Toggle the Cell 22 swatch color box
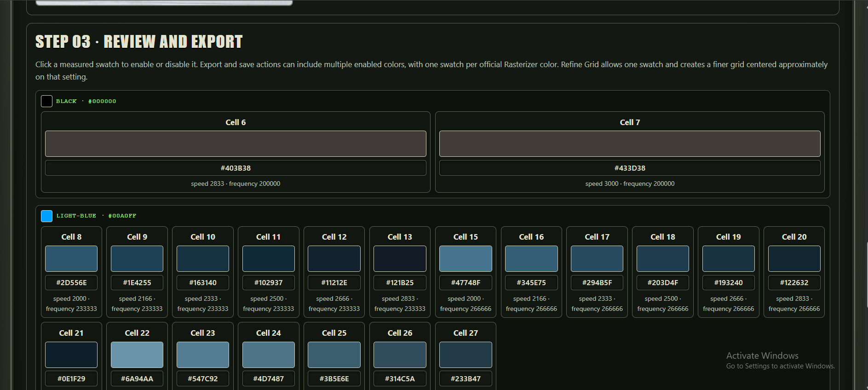Screen dimensions: 868x390 [137, 355]
